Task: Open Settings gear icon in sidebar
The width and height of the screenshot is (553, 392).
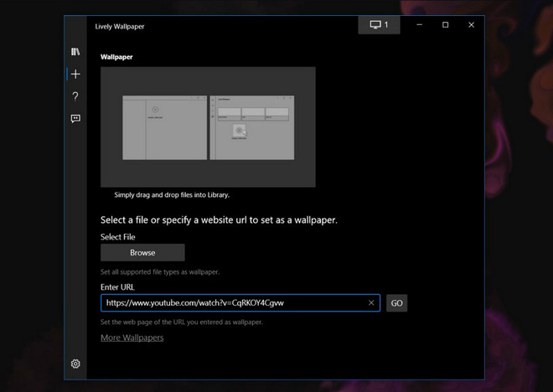Action: [75, 364]
